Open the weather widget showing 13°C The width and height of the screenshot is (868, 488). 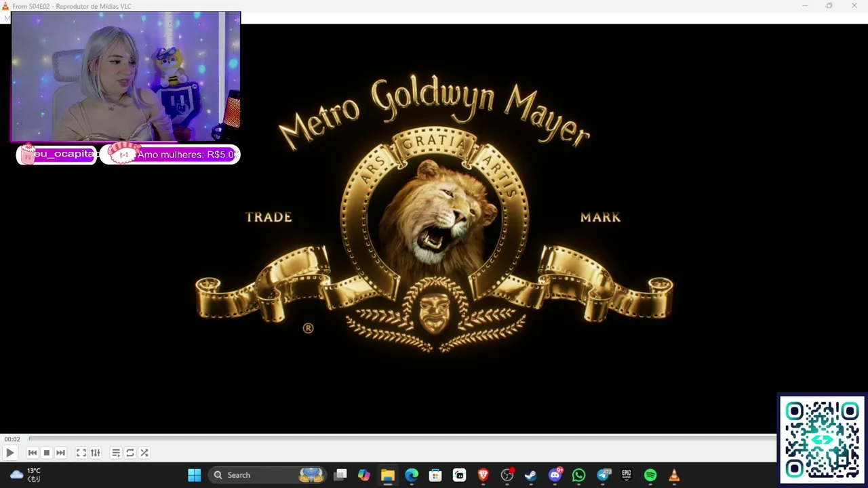coord(26,475)
